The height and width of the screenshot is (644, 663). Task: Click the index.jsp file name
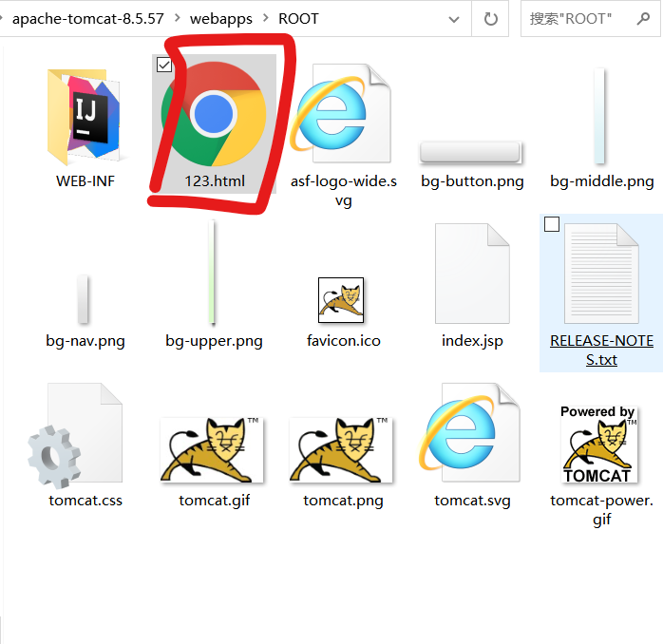pos(472,341)
